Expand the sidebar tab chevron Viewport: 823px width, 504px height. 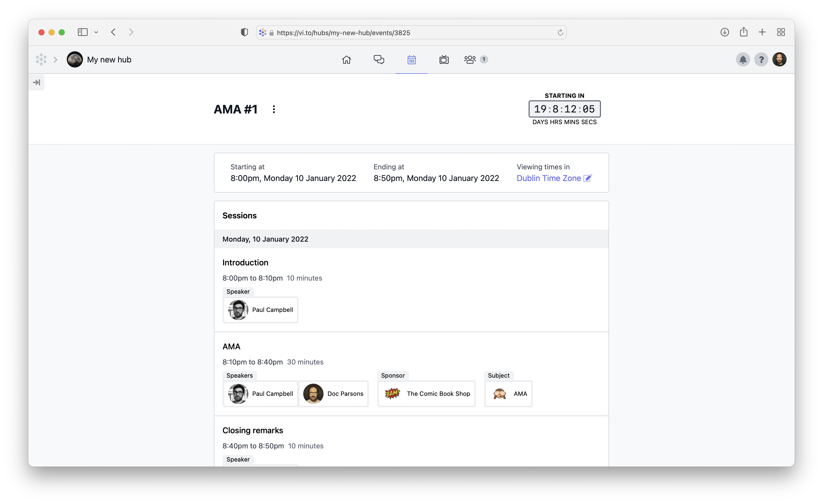(97, 32)
